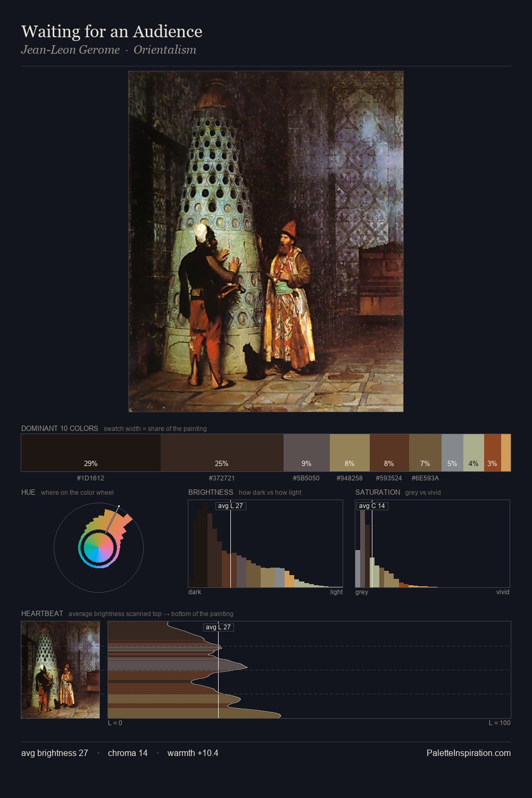Click the heartbeat brightness profile chart
Viewport: 532px width, 798px height.
click(309, 670)
